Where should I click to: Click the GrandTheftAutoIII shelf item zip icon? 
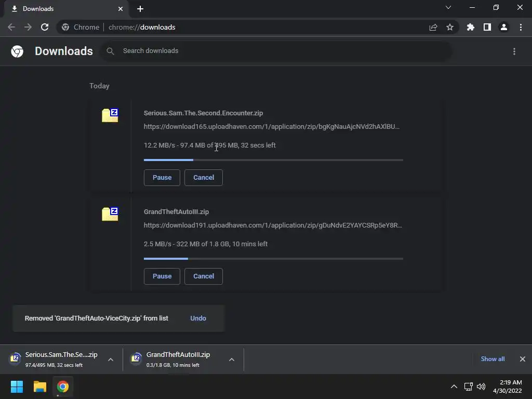[136, 358]
